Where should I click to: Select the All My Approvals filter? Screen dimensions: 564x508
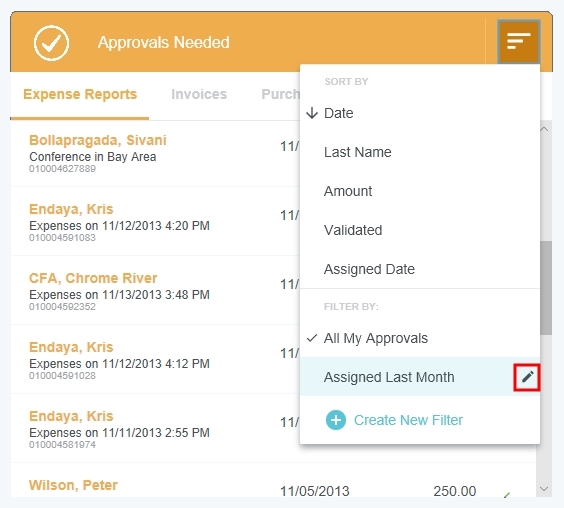pos(376,338)
